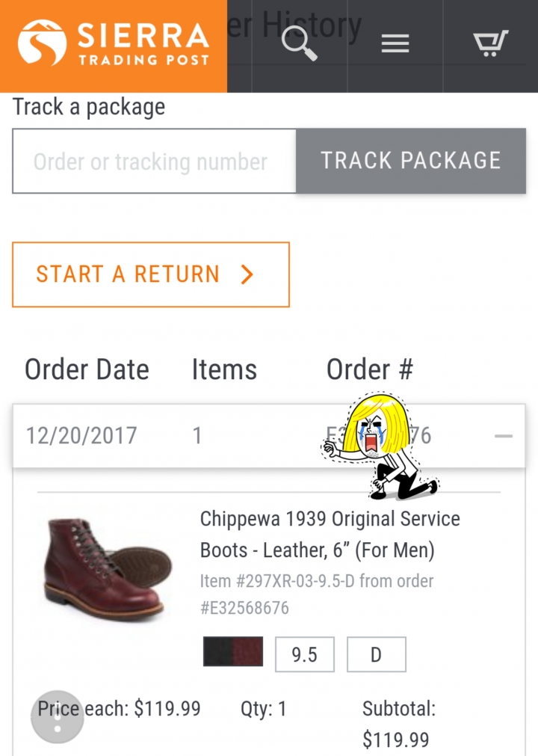Click the arrow in Start a Return
538x756 pixels.
point(247,274)
